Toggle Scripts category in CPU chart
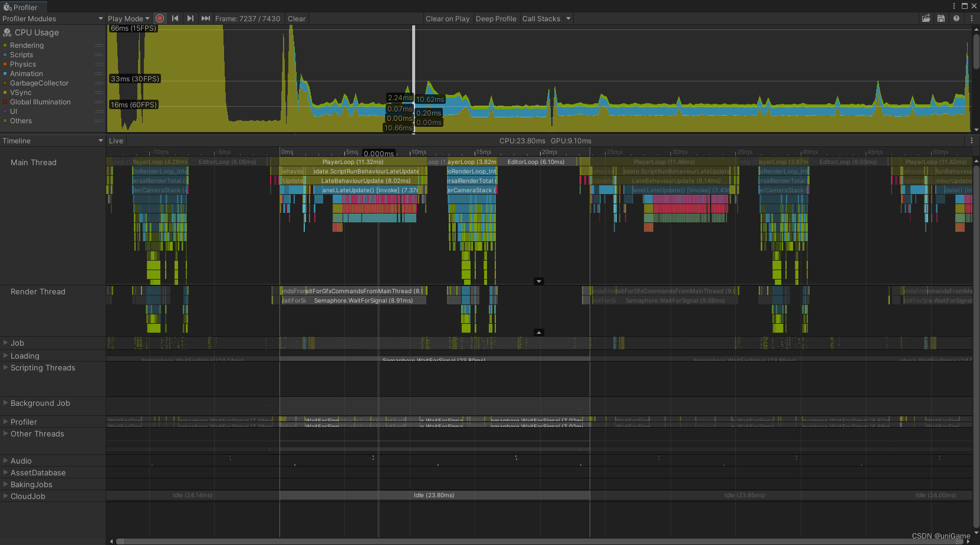Viewport: 980px width, 545px height. point(5,55)
